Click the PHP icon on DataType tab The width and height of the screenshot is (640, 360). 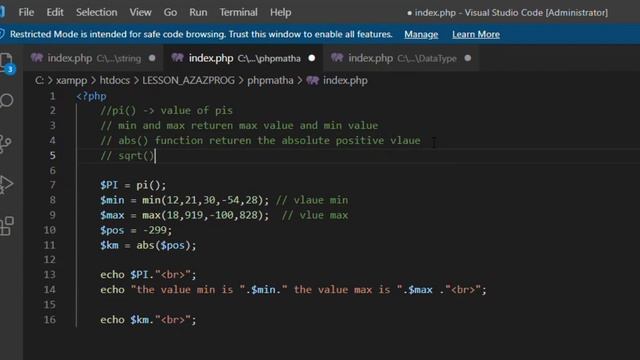(x=337, y=58)
